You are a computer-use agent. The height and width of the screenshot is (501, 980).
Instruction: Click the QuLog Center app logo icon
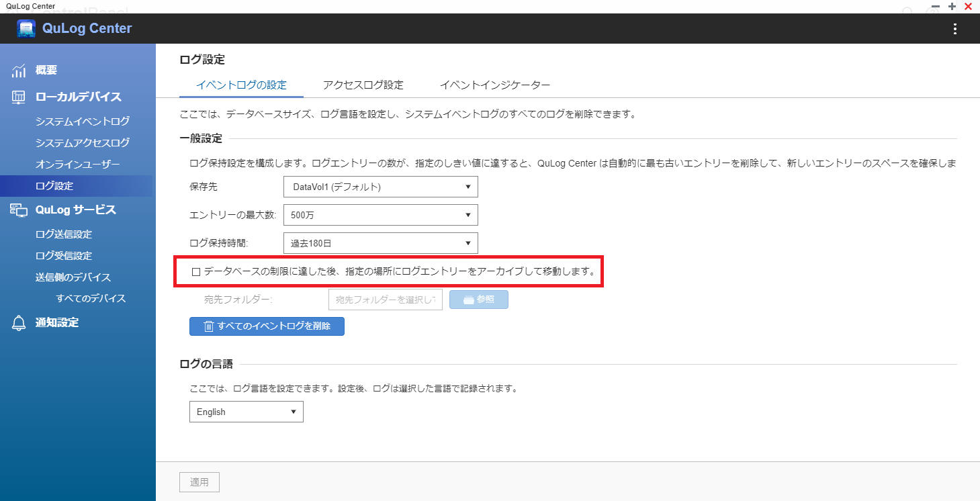(26, 29)
